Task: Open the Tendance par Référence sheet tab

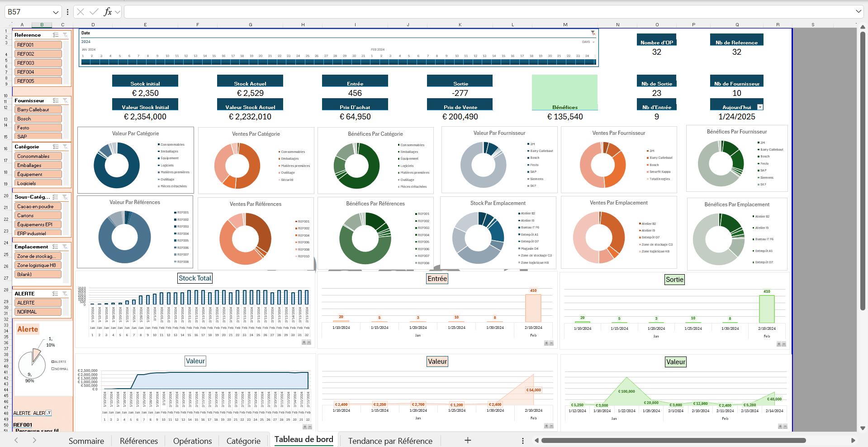Action: [x=389, y=440]
